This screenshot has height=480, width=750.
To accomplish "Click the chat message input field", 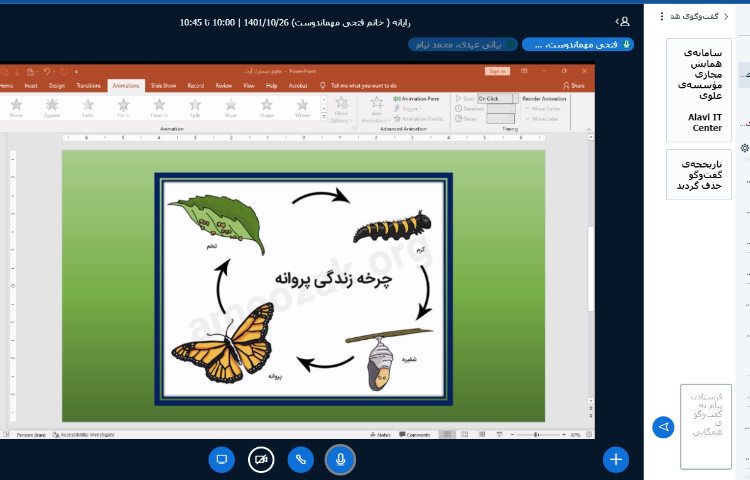I will point(705,426).
